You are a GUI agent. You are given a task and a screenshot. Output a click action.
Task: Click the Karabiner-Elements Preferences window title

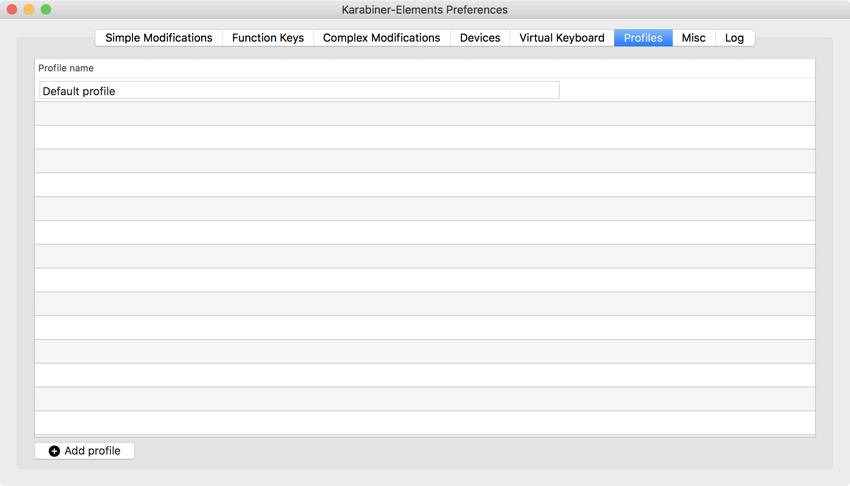click(x=425, y=10)
